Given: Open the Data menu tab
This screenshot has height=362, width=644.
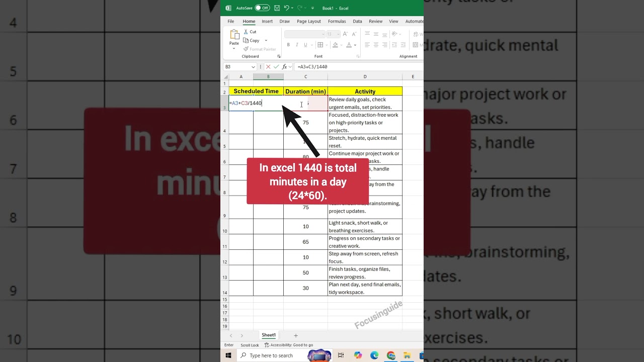Looking at the screenshot, I should [358, 21].
